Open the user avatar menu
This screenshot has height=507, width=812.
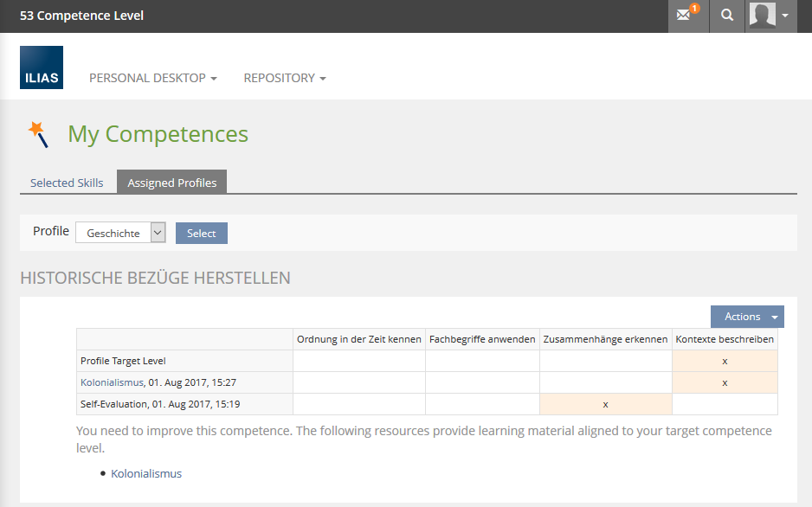click(x=770, y=16)
